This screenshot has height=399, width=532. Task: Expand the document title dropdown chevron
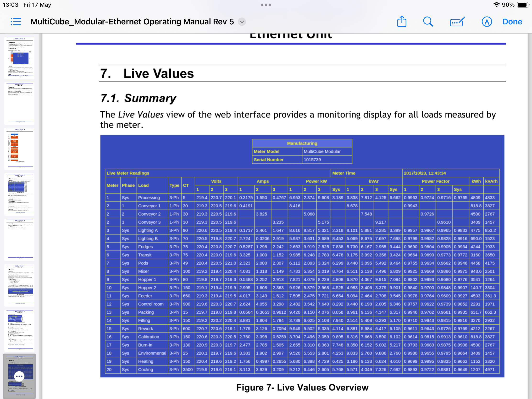pos(242,22)
